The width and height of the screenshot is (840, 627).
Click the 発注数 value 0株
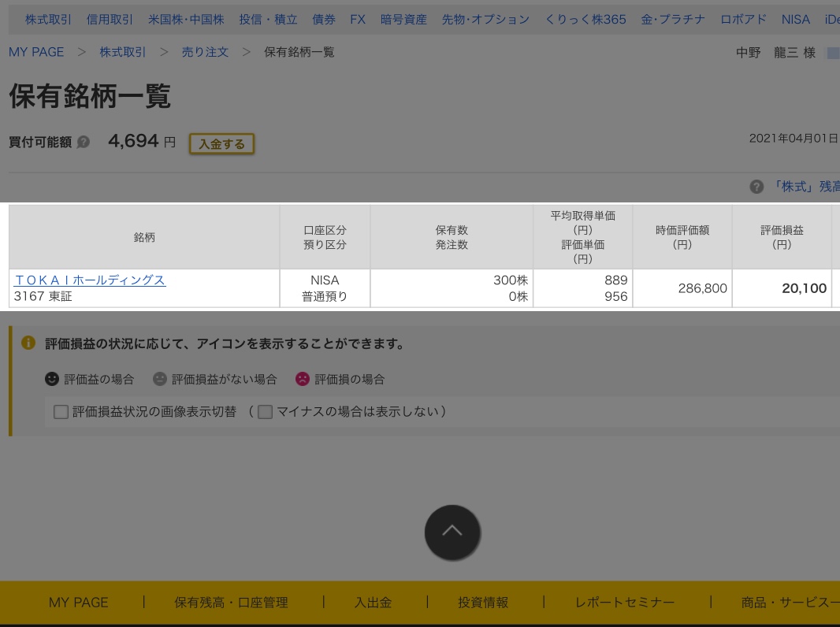coord(518,296)
